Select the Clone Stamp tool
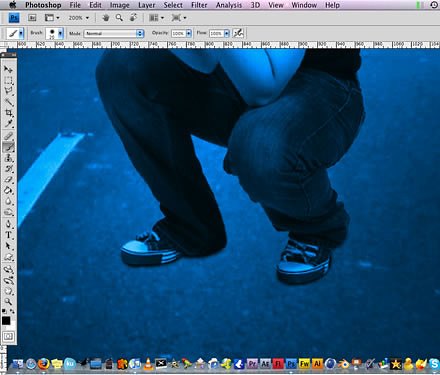This screenshot has height=375, width=440. click(x=8, y=158)
